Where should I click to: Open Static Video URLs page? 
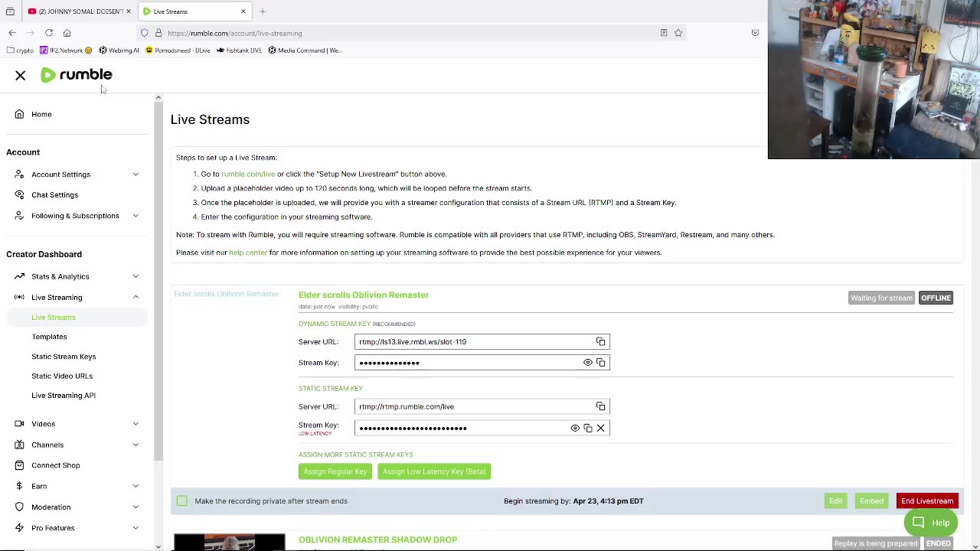point(62,376)
